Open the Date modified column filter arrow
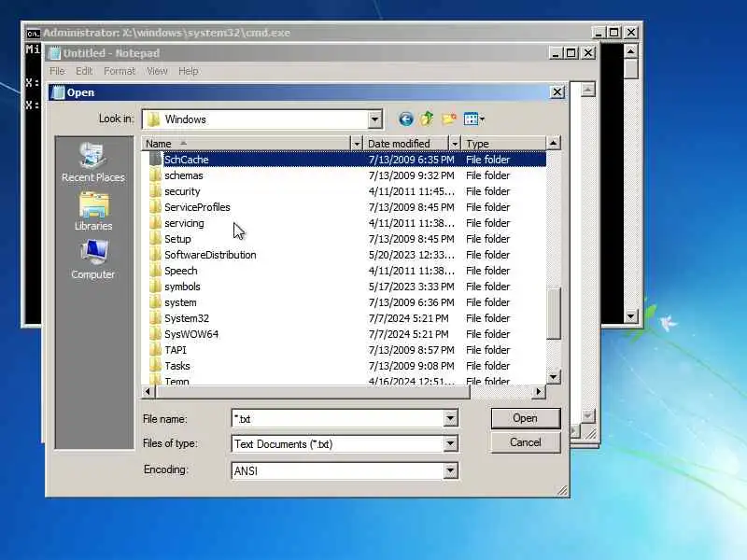 455,144
